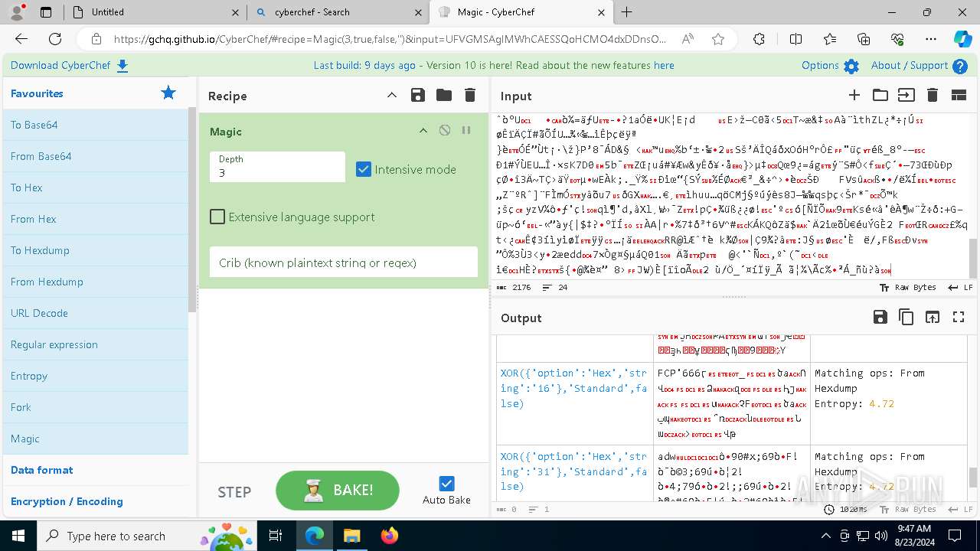Open File Explorer from taskbar
The width and height of the screenshot is (980, 551).
click(351, 536)
